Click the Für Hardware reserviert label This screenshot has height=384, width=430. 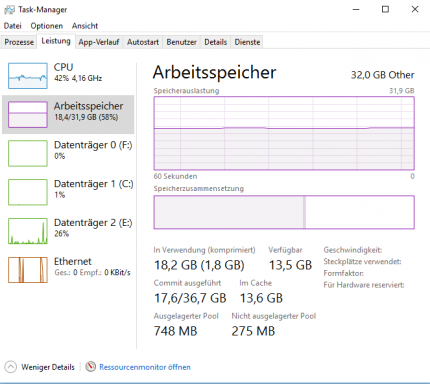tap(364, 285)
